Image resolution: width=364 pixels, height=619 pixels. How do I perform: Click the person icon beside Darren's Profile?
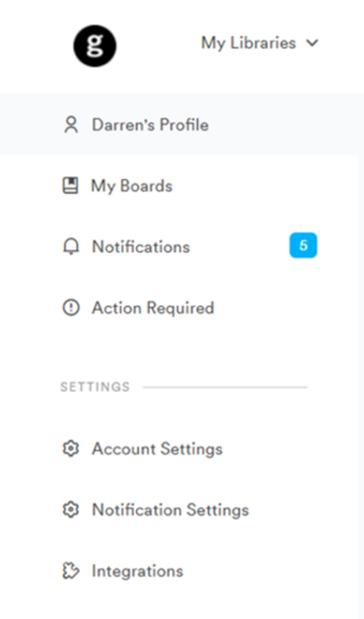tap(71, 125)
